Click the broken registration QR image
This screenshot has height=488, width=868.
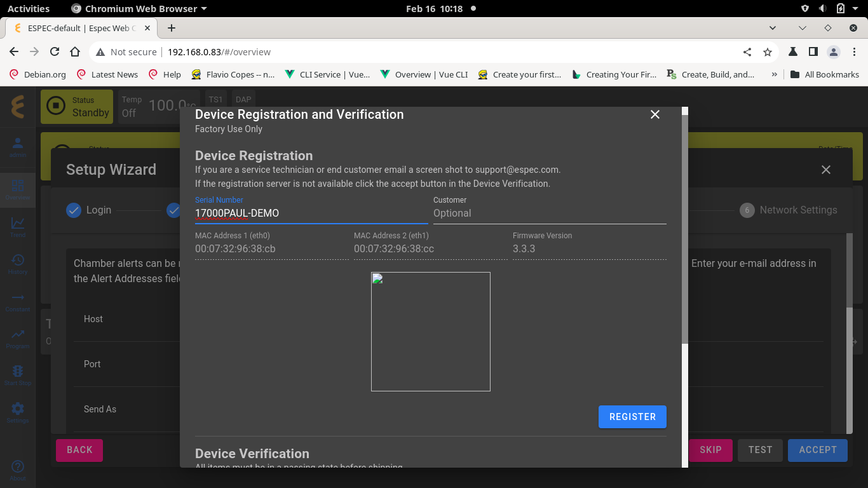(431, 332)
